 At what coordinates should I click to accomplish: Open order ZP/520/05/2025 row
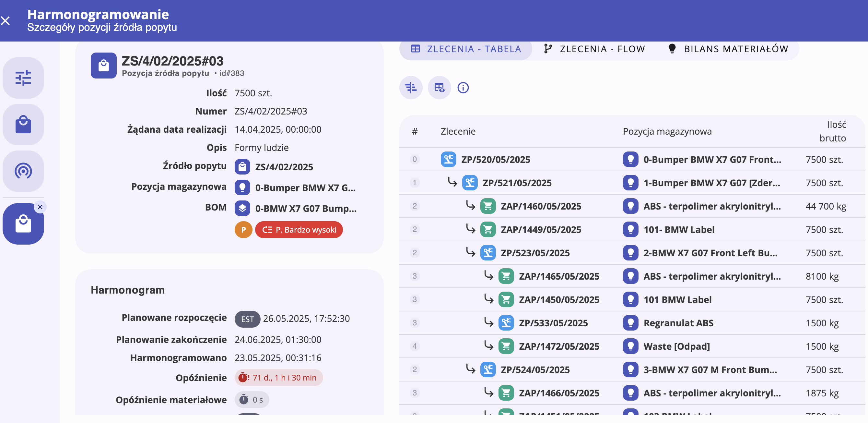(495, 160)
